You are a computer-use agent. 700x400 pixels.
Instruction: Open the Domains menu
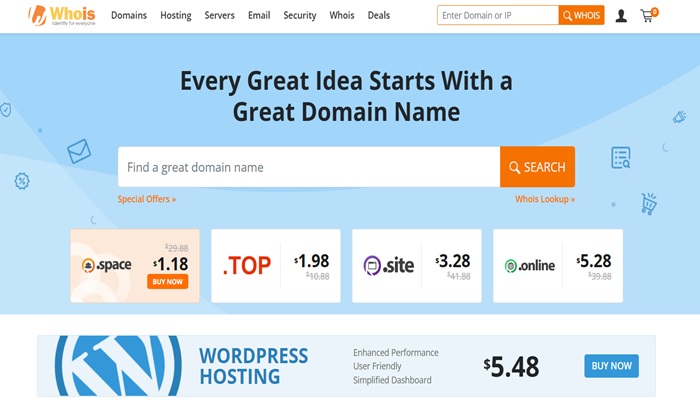point(129,16)
